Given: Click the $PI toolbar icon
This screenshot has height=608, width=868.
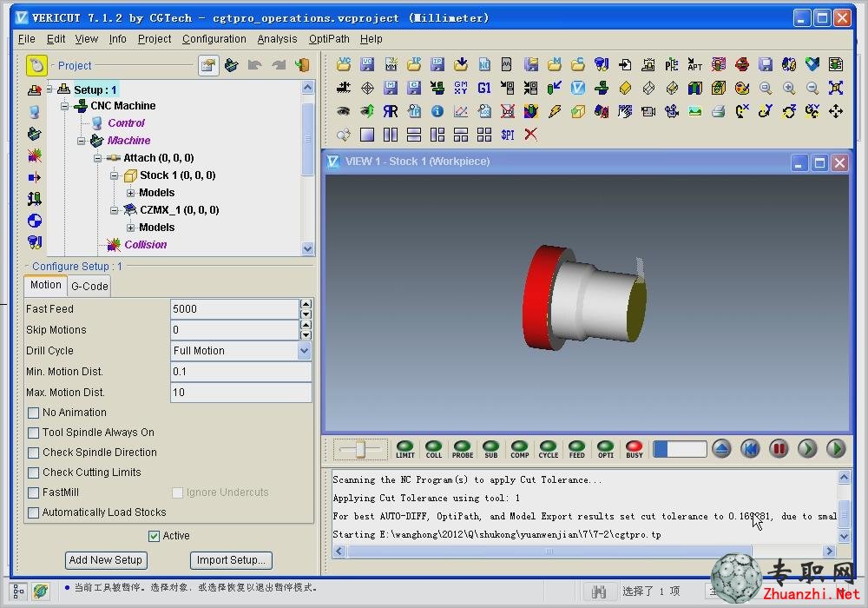Looking at the screenshot, I should pos(508,135).
